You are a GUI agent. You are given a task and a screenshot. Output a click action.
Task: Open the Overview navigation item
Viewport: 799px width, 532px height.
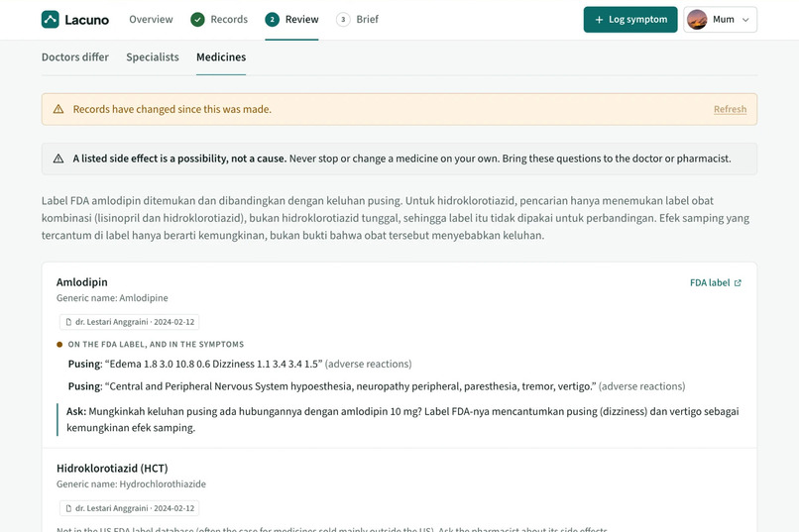(x=151, y=20)
